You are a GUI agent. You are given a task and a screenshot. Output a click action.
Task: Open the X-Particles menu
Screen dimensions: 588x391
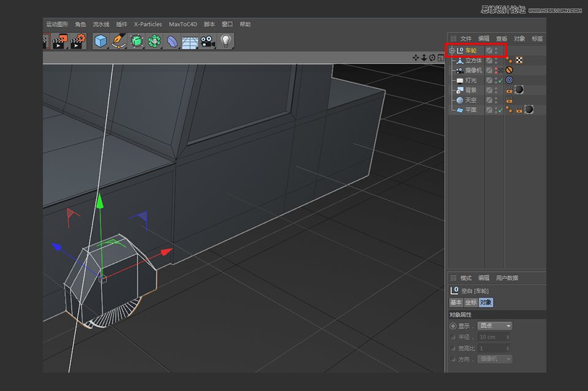(147, 24)
